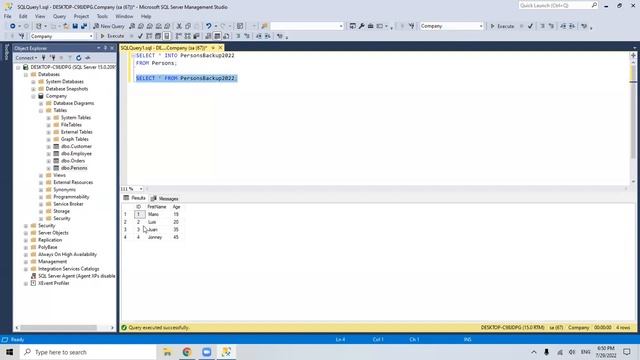
Task: Open the Project menu
Action: pyautogui.click(x=81, y=16)
